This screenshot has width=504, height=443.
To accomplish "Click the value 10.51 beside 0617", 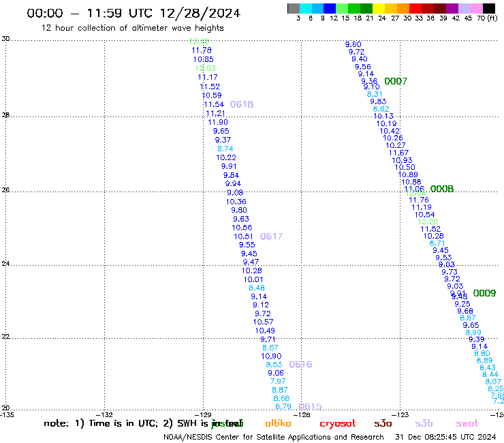I will point(243,236).
